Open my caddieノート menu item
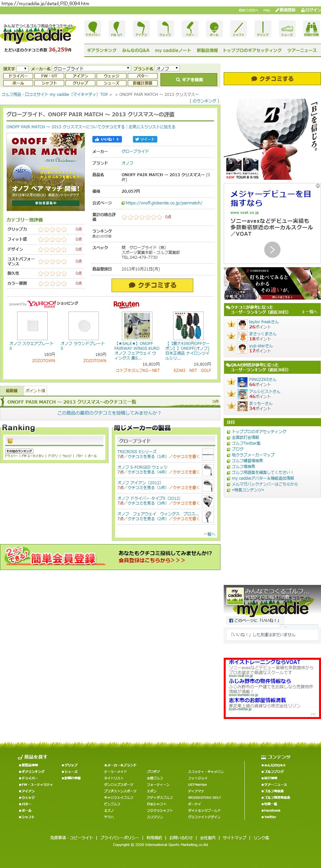This screenshot has height=868, width=321. (x=173, y=50)
